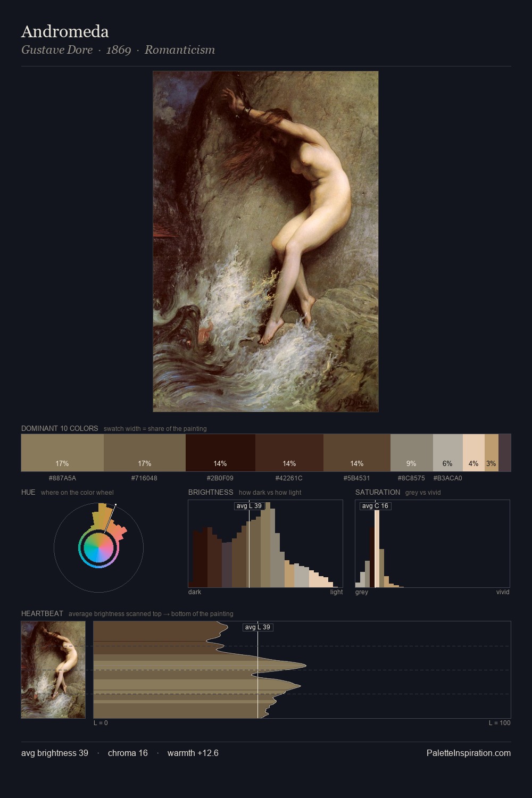
Task: Click the 'chroma 16' footer text
Action: (128, 753)
